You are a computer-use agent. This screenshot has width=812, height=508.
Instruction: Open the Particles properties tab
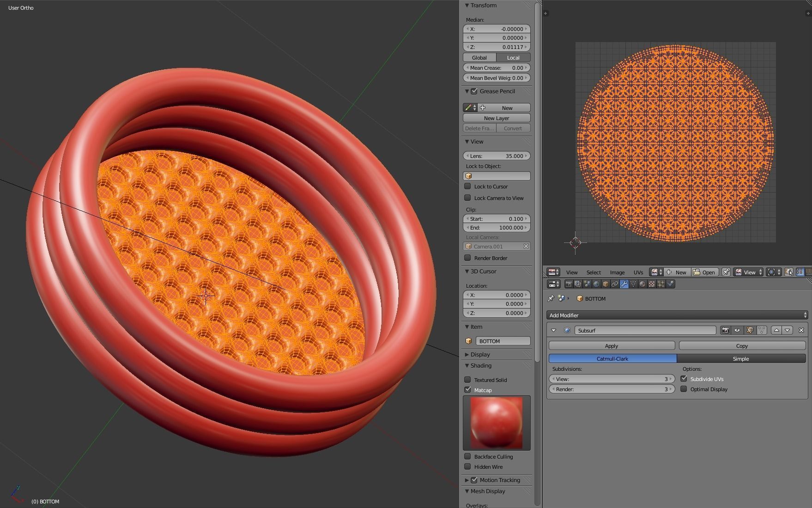tap(661, 284)
